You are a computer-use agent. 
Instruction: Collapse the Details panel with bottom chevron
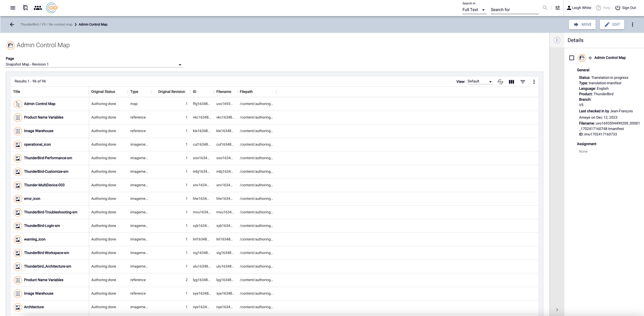click(557, 310)
